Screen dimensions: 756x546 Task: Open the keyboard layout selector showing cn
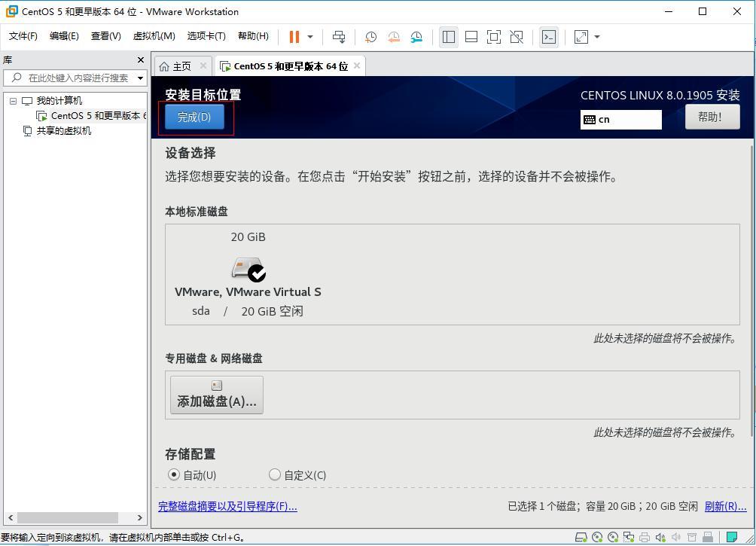click(620, 119)
